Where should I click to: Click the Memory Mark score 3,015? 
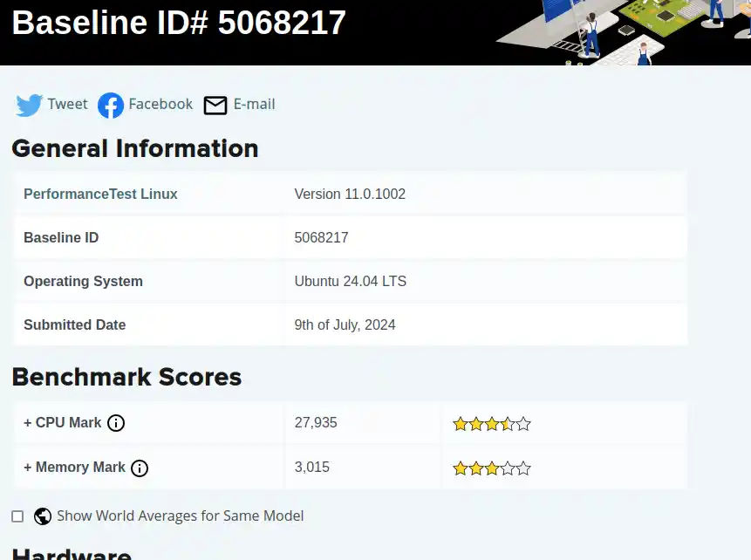[x=311, y=467]
